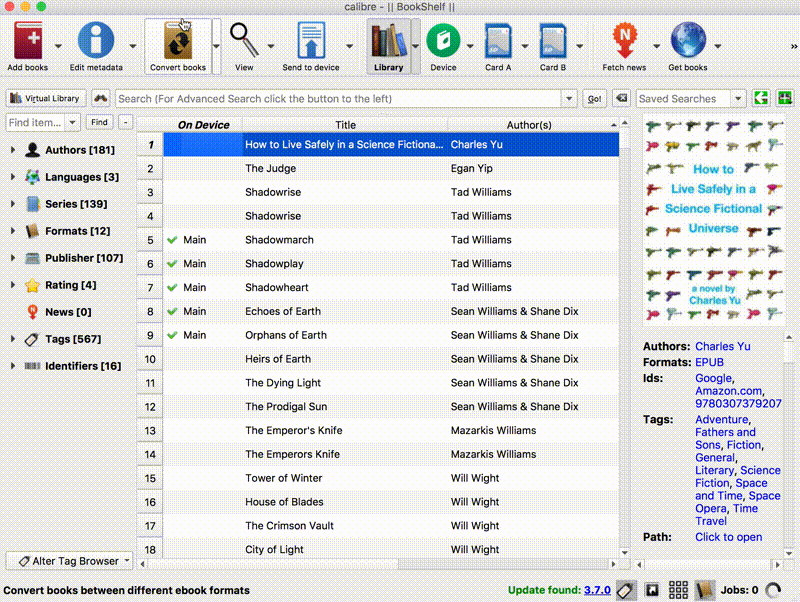Click the Convert books icon
The height and width of the screenshot is (602, 800).
pos(177,41)
